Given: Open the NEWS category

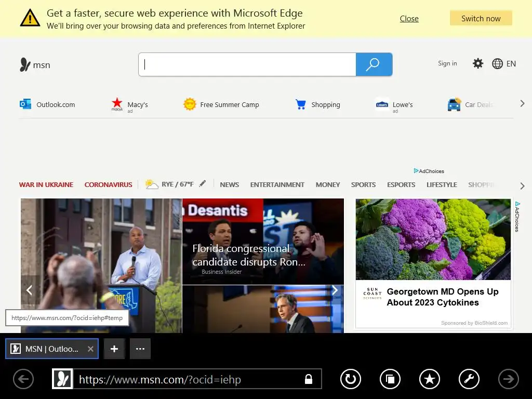Looking at the screenshot, I should click(x=229, y=184).
